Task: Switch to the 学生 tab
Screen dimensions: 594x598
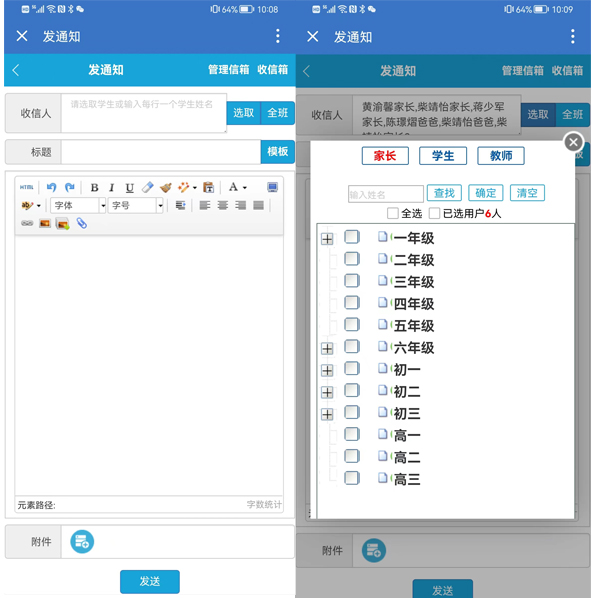Action: tap(443, 156)
